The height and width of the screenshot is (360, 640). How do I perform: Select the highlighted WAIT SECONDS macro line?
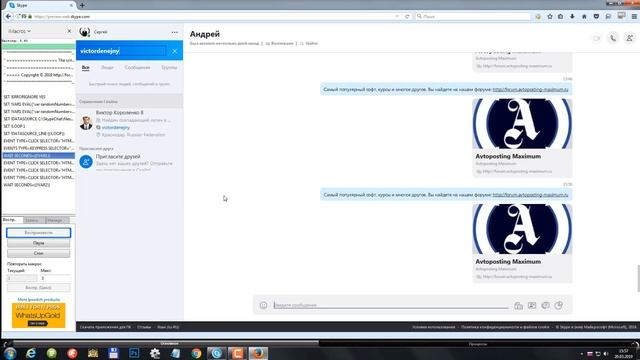[38, 156]
